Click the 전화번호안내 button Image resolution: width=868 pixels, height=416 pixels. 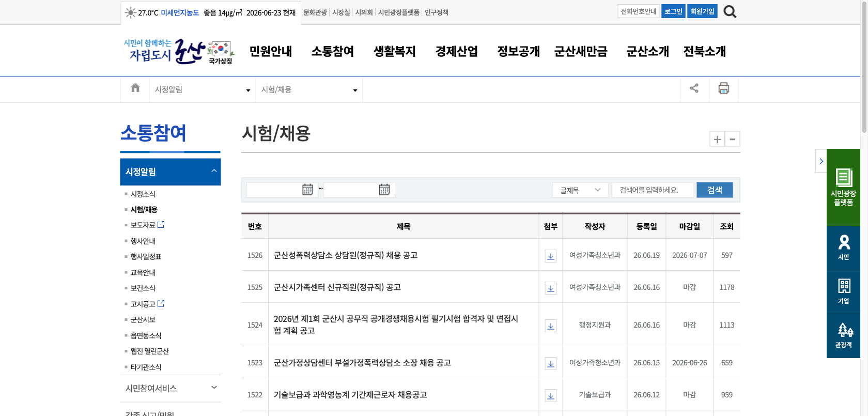(639, 11)
